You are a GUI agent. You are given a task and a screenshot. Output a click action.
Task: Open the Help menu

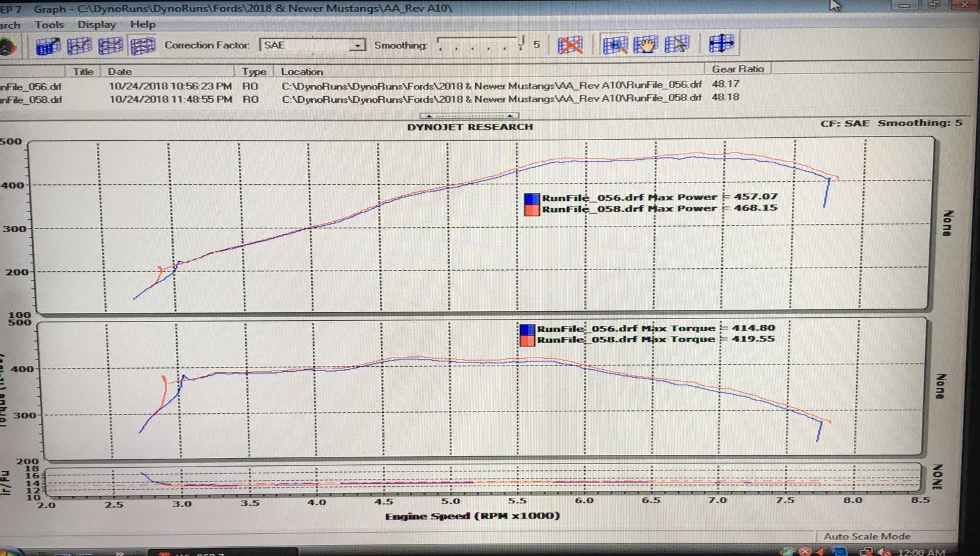(143, 24)
